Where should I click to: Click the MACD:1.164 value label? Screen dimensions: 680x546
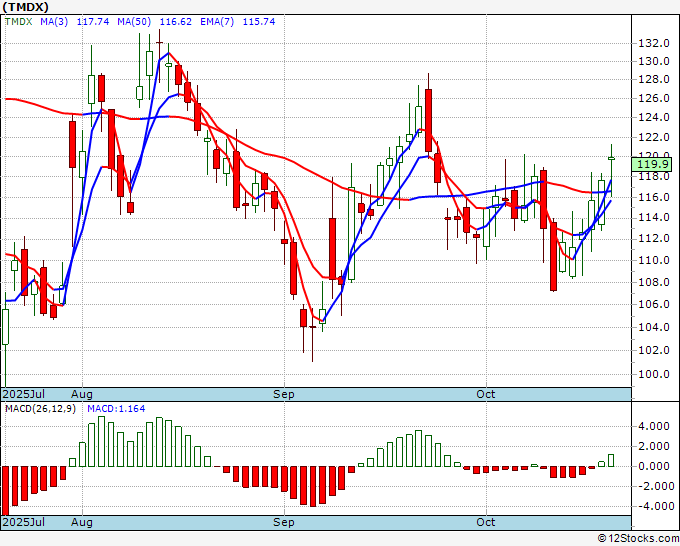[x=116, y=409]
